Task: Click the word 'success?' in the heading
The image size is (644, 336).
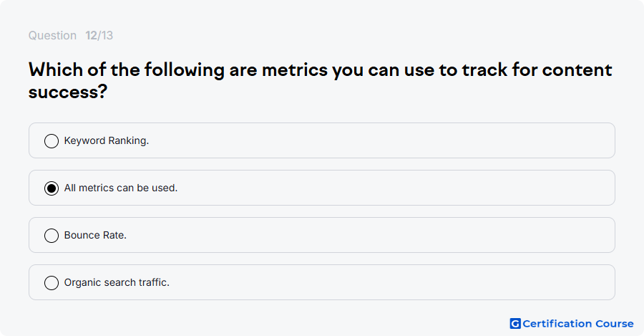Action: 68,91
